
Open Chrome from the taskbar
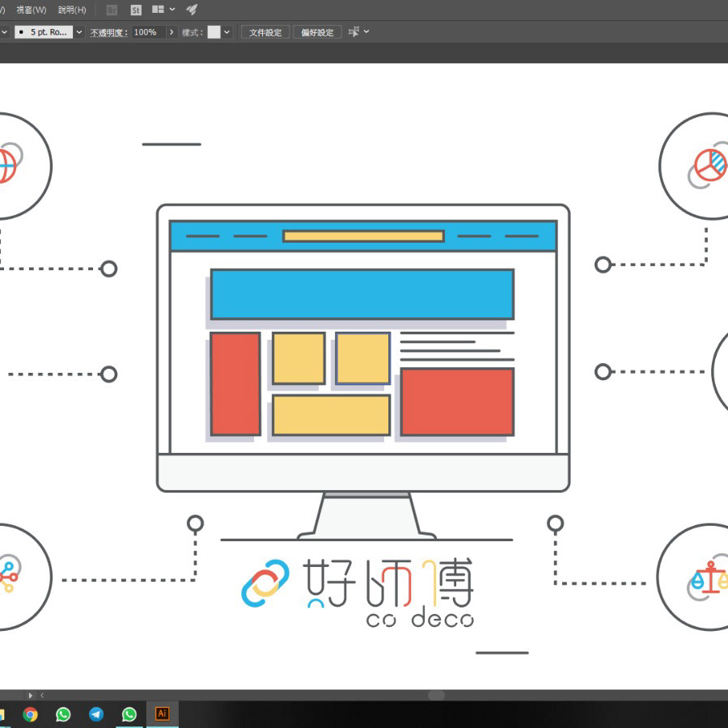[x=30, y=714]
